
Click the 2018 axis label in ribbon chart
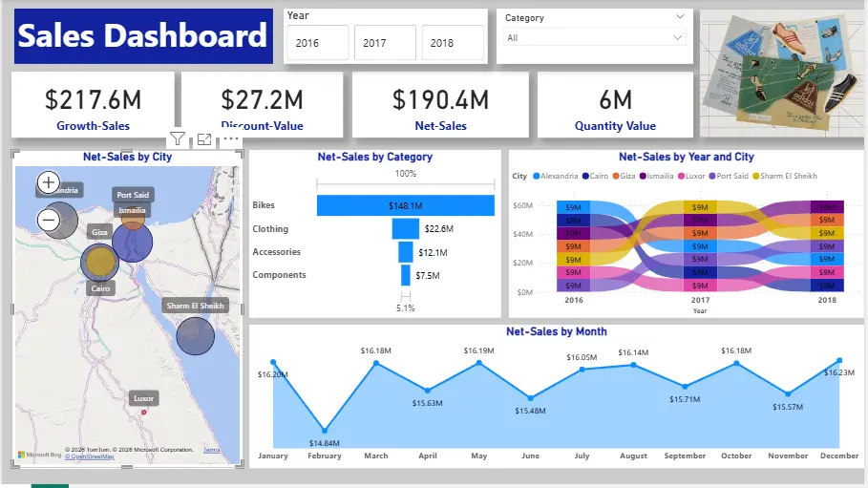pyautogui.click(x=827, y=300)
